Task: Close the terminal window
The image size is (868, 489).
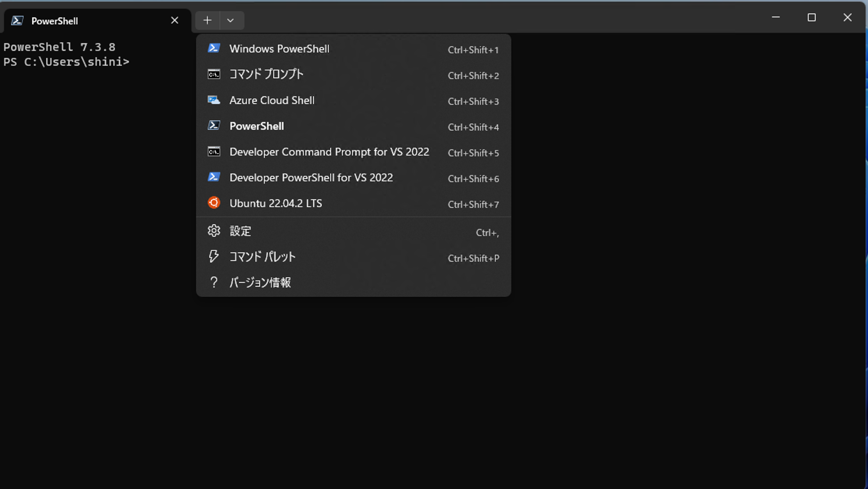Action: [x=847, y=17]
